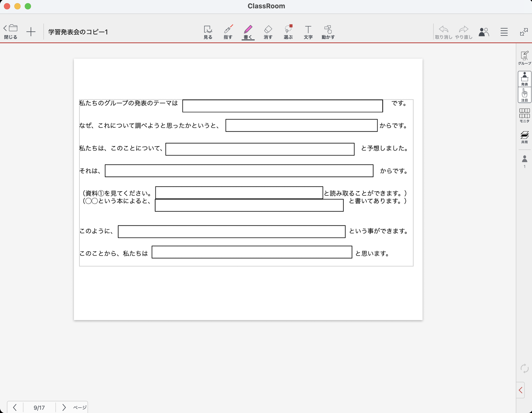Open the グループ group panel
Image resolution: width=532 pixels, height=413 pixels.
(524, 58)
